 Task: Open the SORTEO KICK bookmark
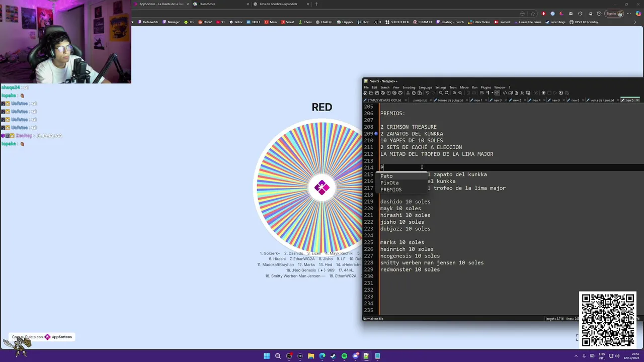397,22
